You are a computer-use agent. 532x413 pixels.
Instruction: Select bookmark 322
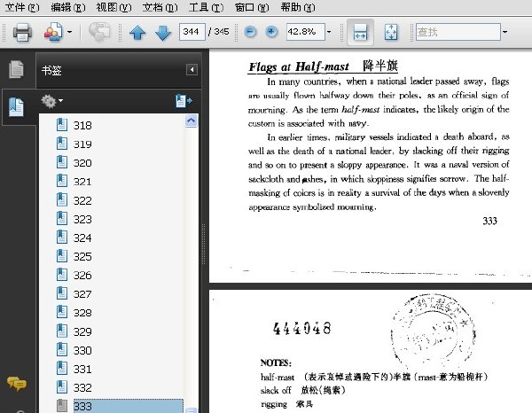(x=82, y=200)
